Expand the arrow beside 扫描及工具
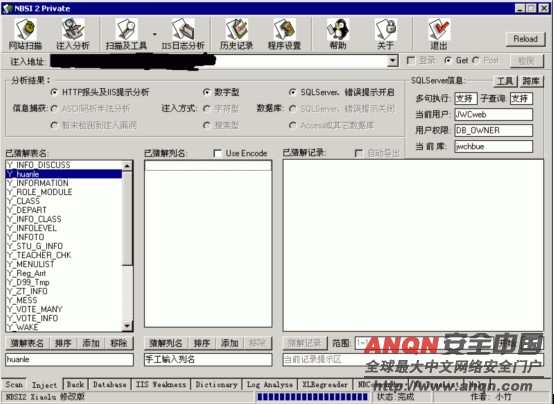The width and height of the screenshot is (554, 404). pos(154,34)
